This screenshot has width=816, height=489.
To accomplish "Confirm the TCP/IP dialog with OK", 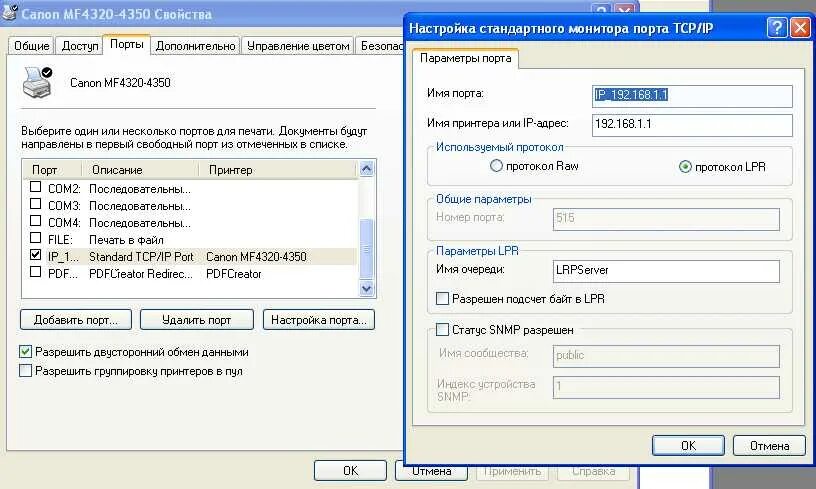I will (688, 446).
